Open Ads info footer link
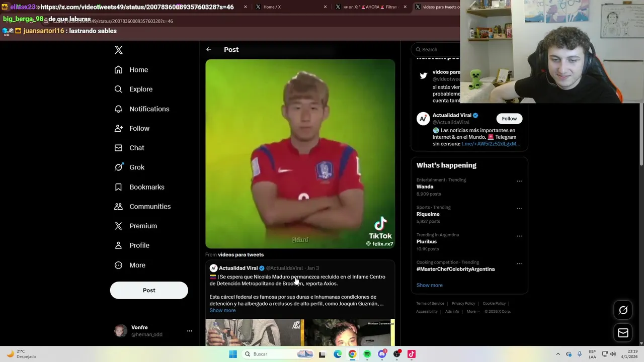The width and height of the screenshot is (644, 362). coord(452,312)
